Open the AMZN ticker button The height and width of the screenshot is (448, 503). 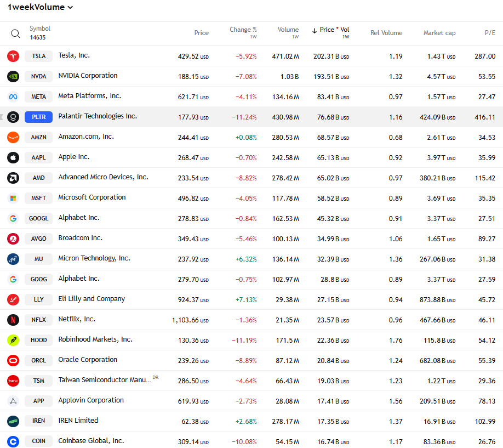pyautogui.click(x=38, y=137)
